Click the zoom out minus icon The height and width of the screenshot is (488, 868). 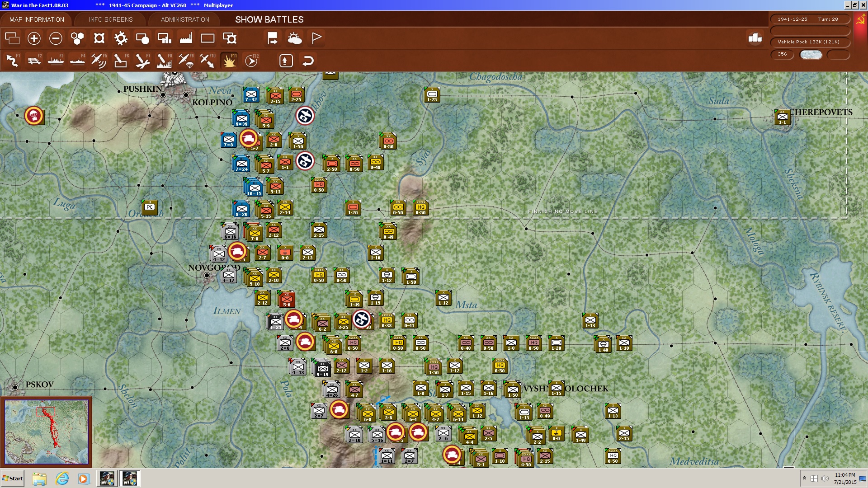pos(56,38)
